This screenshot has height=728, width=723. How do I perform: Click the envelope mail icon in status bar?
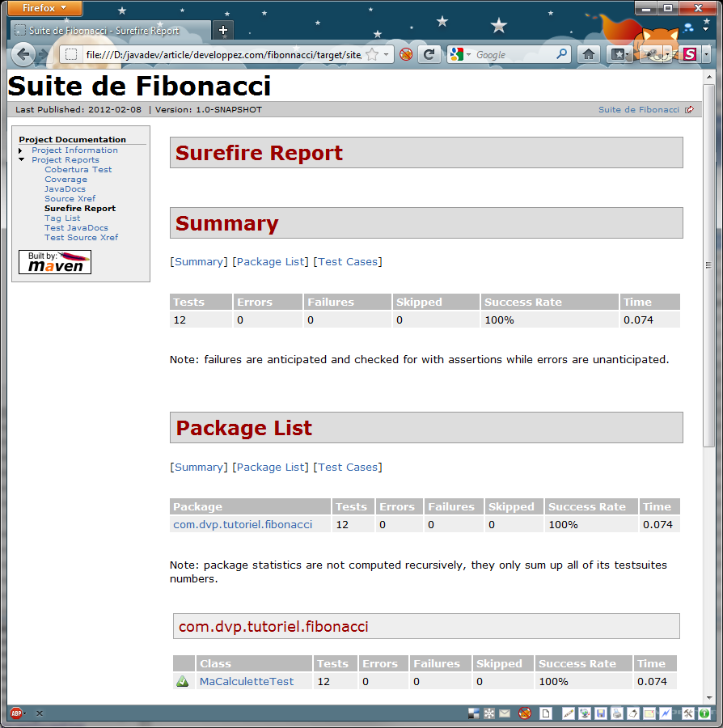click(x=505, y=713)
